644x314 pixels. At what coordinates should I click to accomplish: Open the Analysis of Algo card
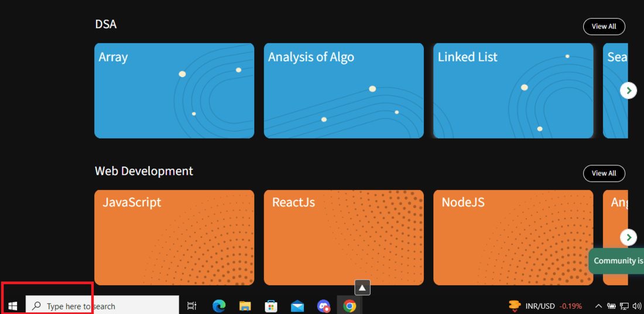pyautogui.click(x=344, y=91)
